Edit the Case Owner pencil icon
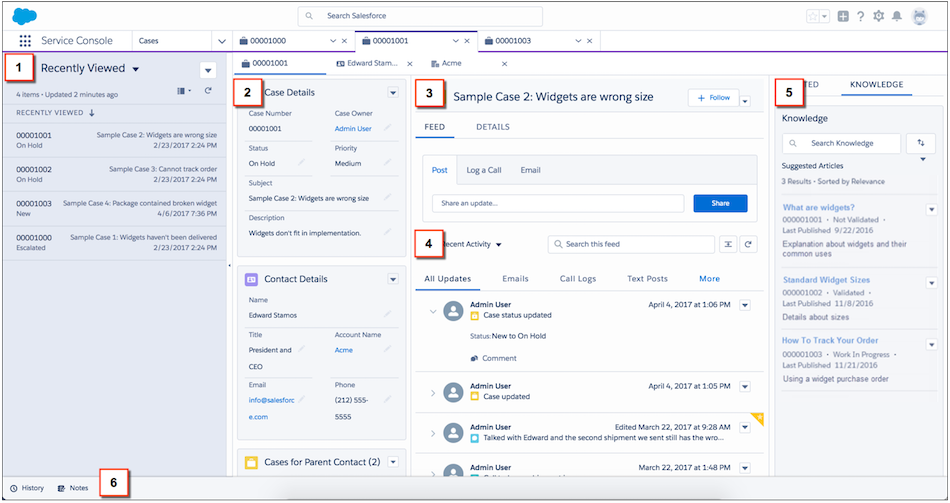Viewport: 950px width, 503px height. click(x=387, y=128)
